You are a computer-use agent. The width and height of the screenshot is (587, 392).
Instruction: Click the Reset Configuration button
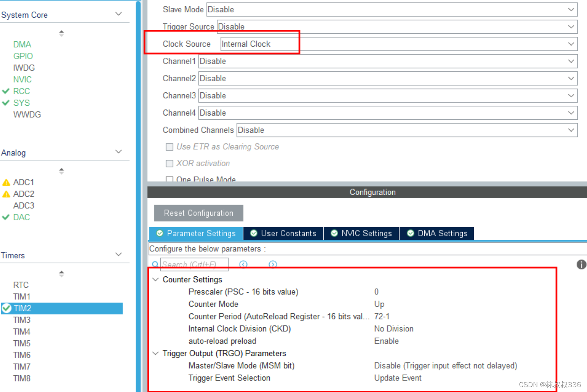pos(199,213)
